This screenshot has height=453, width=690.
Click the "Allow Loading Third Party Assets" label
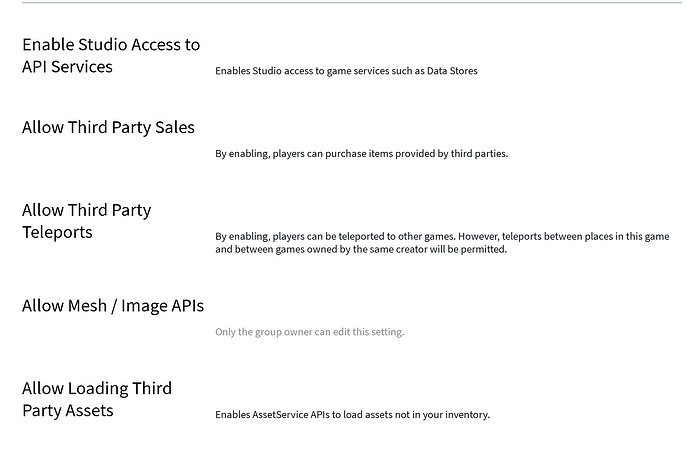tap(96, 399)
